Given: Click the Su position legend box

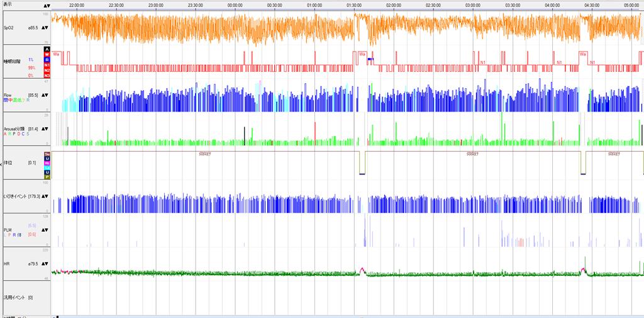Looking at the screenshot, I should [x=47, y=154].
